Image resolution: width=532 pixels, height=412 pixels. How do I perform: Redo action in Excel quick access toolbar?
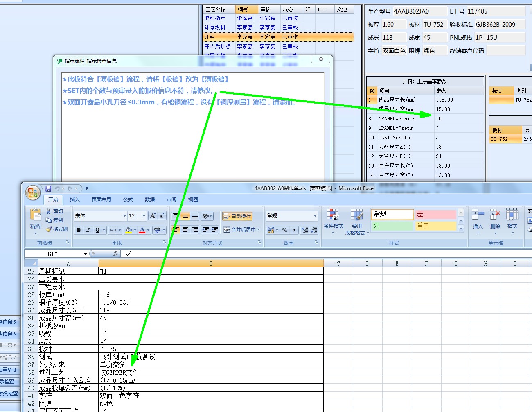(70, 188)
